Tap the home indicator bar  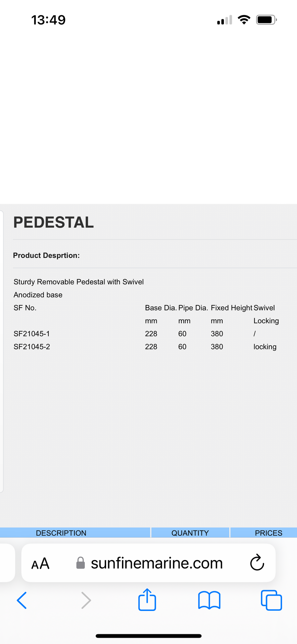click(148, 636)
